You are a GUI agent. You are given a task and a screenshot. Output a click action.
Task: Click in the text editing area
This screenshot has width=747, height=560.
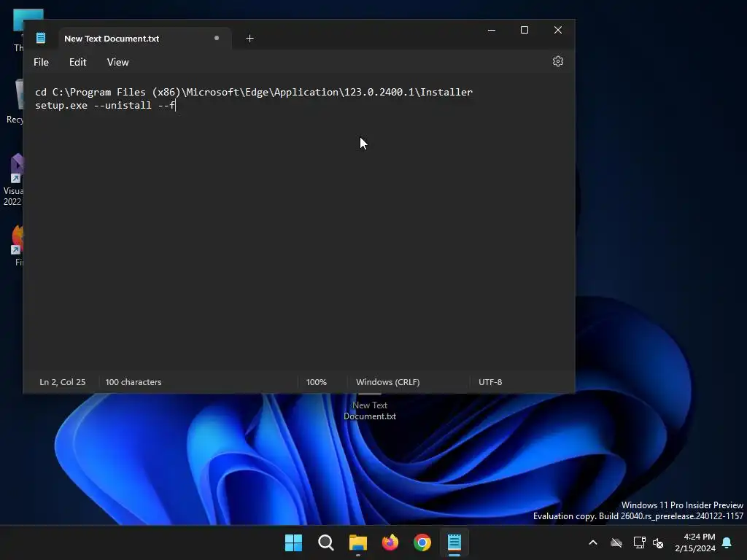[x=298, y=222]
